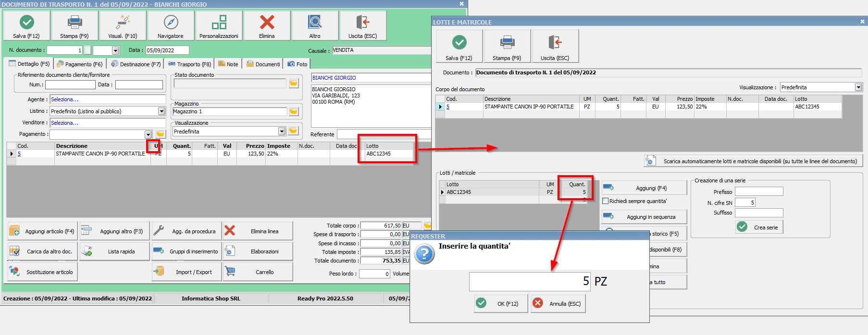868x335 pixels.
Task: Expand Visualizzazione dropdown in Lotti e Matricole
Action: (x=858, y=87)
